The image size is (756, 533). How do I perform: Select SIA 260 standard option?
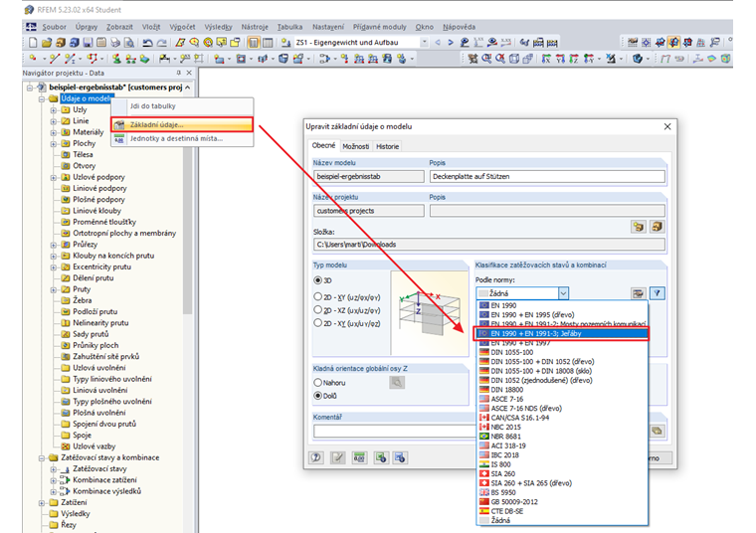coord(562,473)
